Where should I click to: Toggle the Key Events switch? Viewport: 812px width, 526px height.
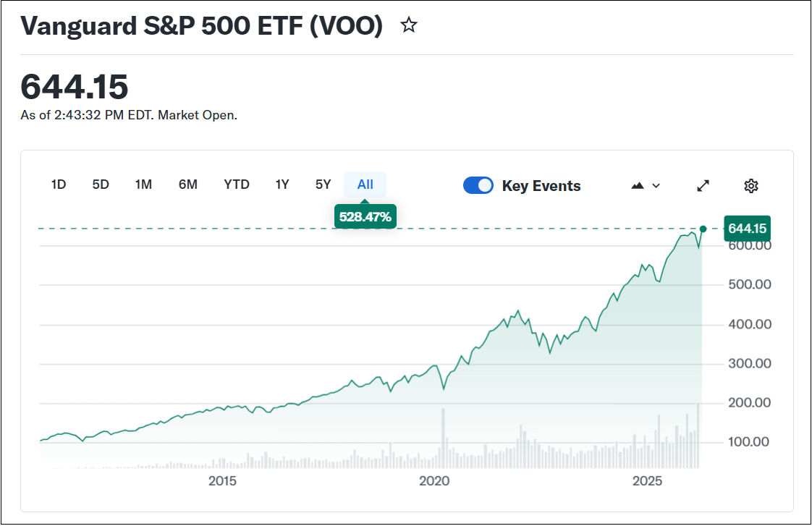tap(478, 186)
